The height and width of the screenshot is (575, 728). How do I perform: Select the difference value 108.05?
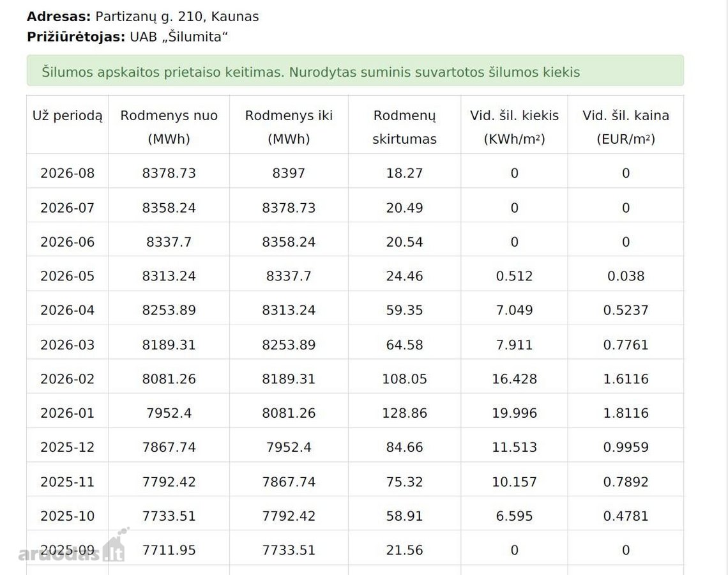click(x=404, y=379)
